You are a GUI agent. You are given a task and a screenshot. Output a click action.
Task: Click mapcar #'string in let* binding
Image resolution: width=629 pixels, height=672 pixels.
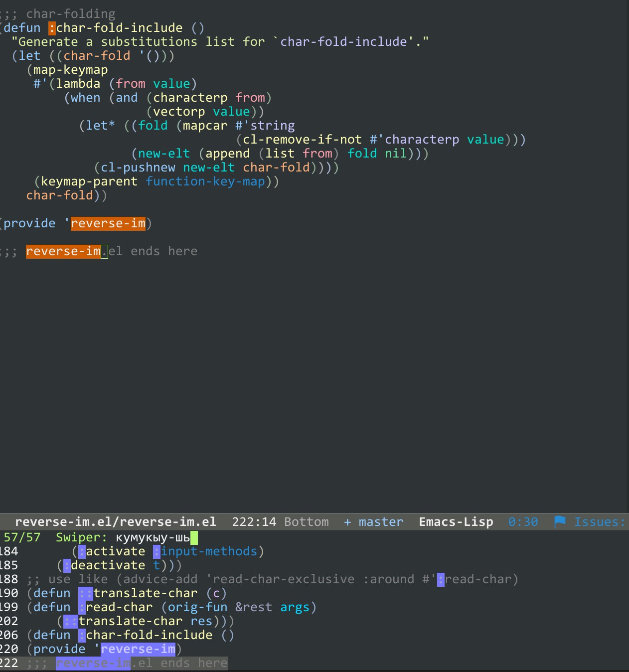pyautogui.click(x=239, y=126)
